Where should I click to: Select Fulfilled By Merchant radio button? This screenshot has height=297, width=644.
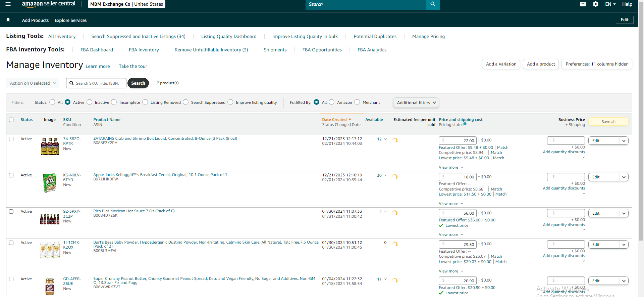(357, 102)
